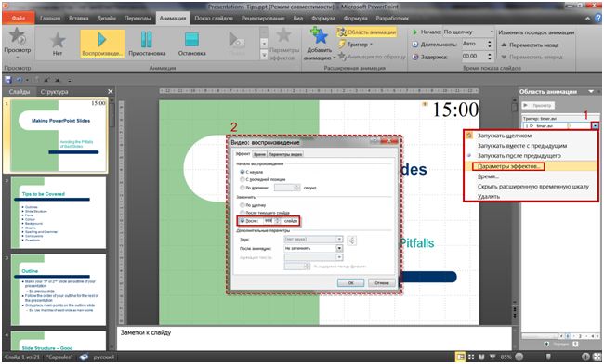Select После текущего слайда radio button
Viewport: 604px width, 364px height.
point(243,213)
